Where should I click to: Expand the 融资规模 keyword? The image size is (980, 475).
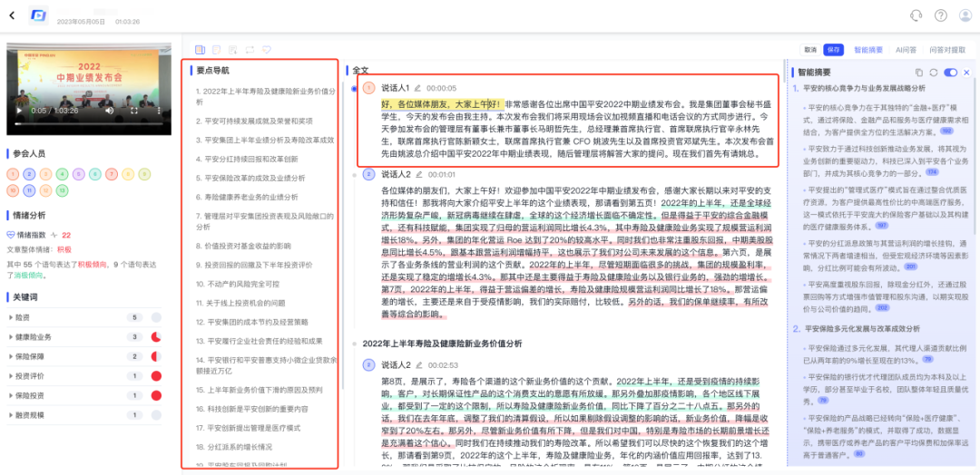[11, 414]
